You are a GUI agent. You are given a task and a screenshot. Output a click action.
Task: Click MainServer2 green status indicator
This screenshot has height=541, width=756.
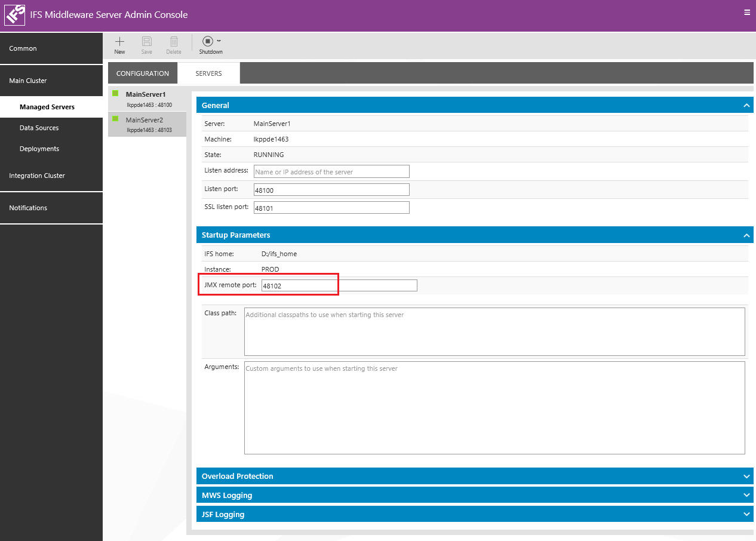coord(115,118)
